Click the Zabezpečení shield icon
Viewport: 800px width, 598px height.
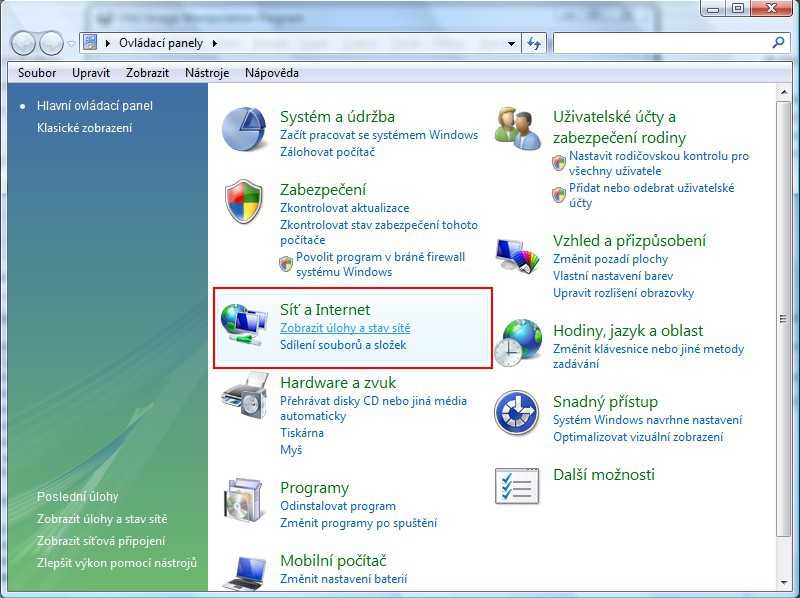click(x=244, y=201)
